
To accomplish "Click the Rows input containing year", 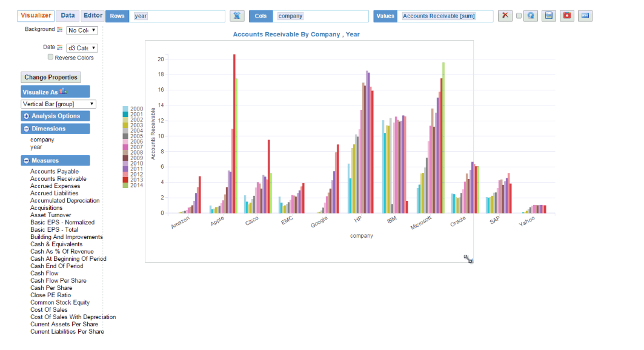I will [x=176, y=16].
